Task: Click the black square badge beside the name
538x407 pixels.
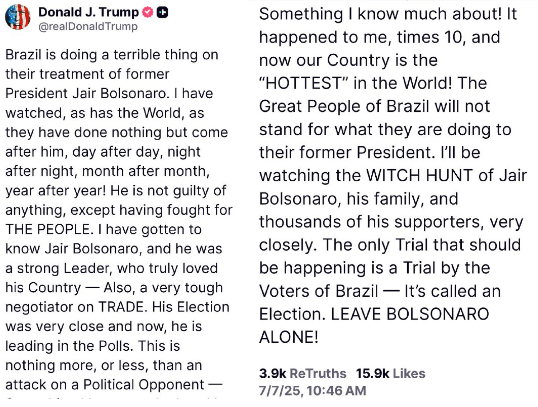Action: coord(162,12)
